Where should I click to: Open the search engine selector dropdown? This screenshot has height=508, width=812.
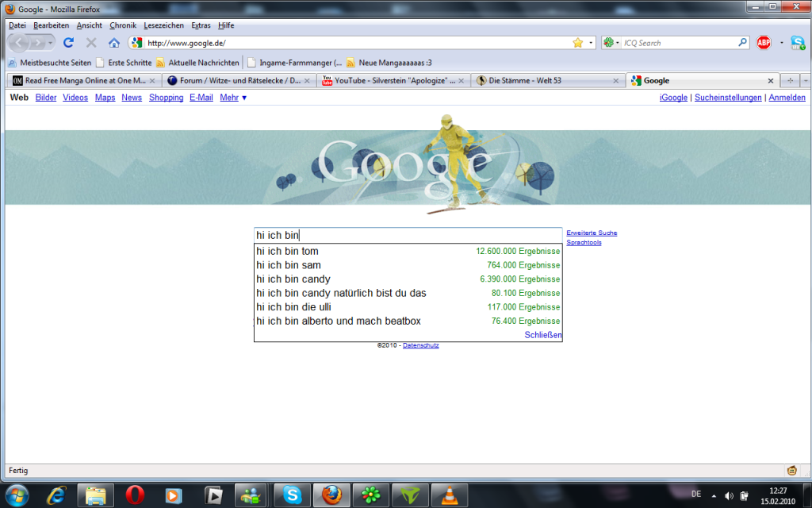click(611, 43)
